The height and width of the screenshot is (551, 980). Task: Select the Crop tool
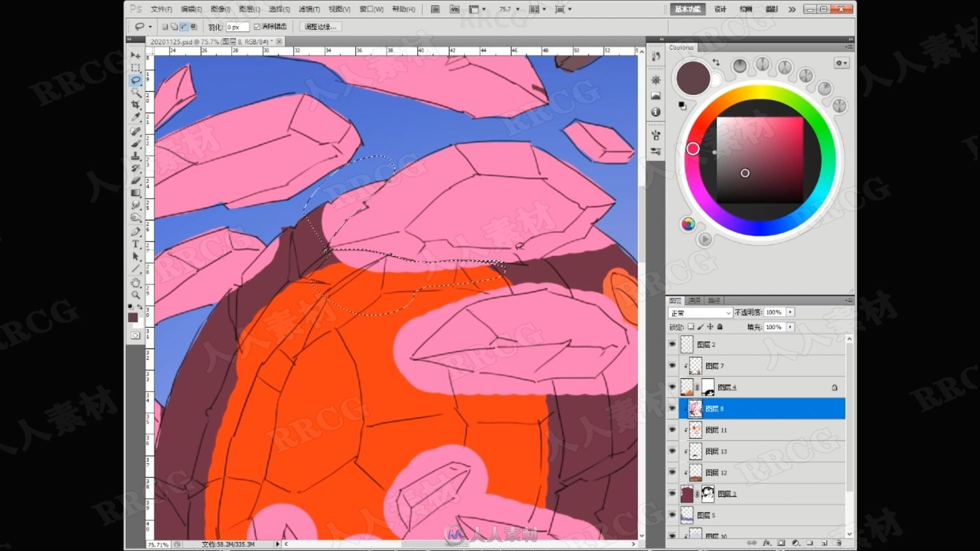135,105
